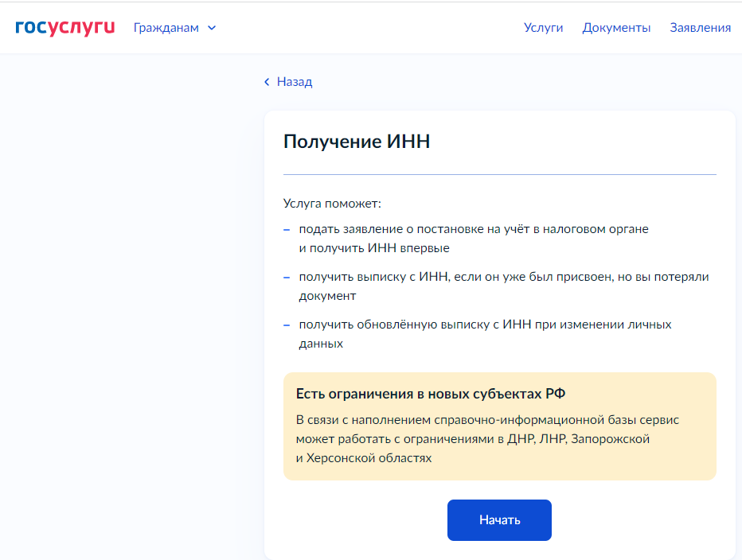
Task: Click the dash marker of the first list item
Action: pyautogui.click(x=287, y=229)
